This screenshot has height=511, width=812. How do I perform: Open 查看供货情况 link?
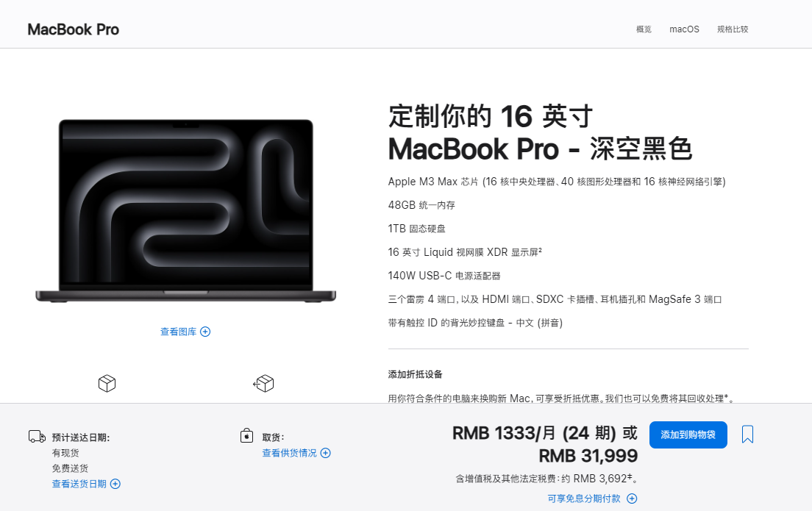(290, 453)
